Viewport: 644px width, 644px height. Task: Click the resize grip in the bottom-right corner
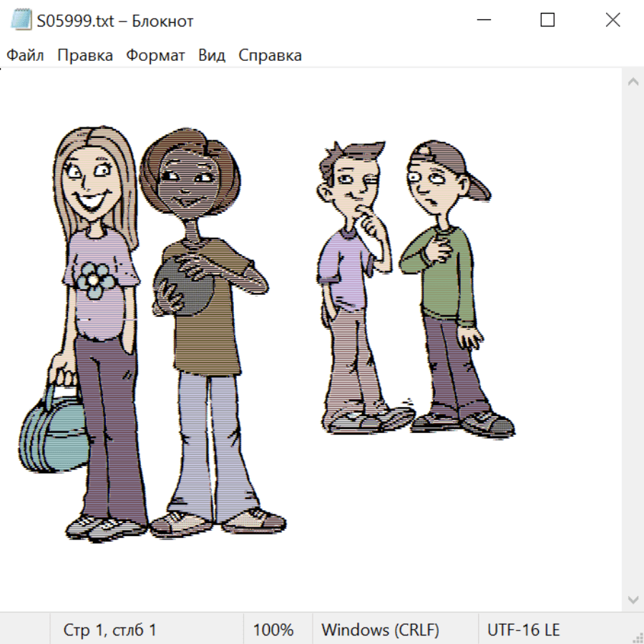[637, 637]
